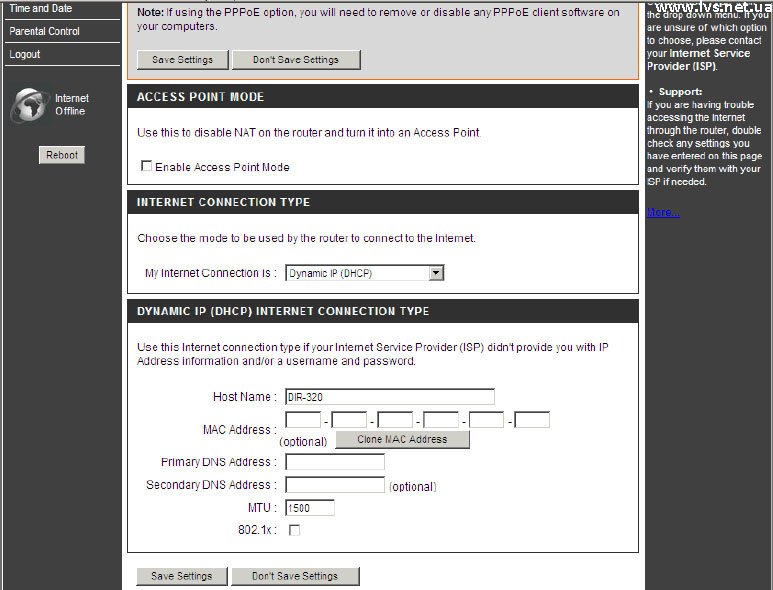Viewport: 773px width, 590px height.
Task: Click the bottom Don't Save Settings button
Action: tap(294, 576)
